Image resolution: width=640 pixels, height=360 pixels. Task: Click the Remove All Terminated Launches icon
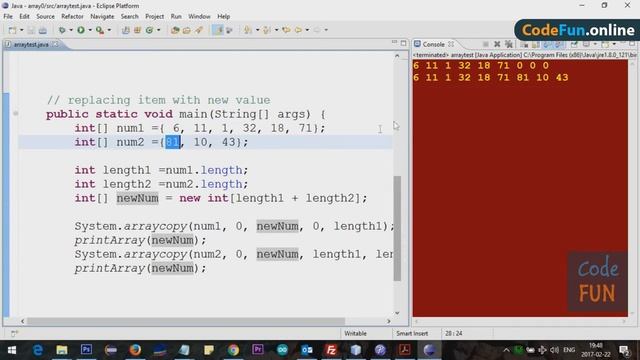pyautogui.click(x=509, y=44)
